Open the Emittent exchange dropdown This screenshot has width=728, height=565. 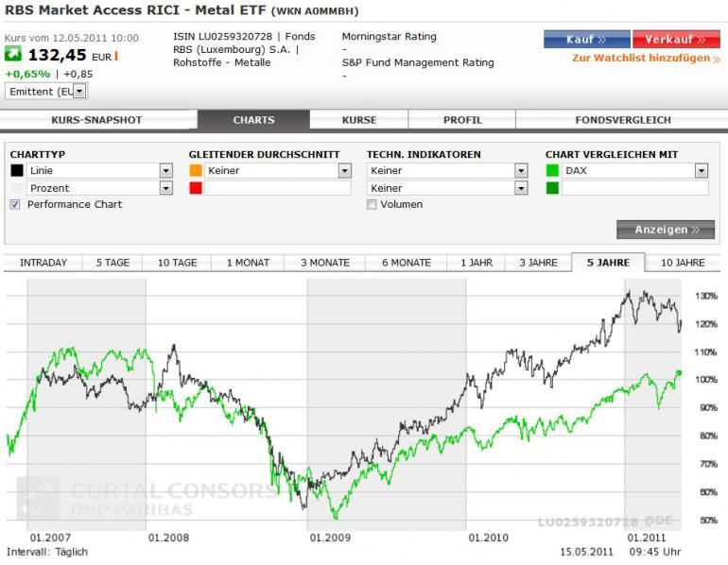pos(79,92)
